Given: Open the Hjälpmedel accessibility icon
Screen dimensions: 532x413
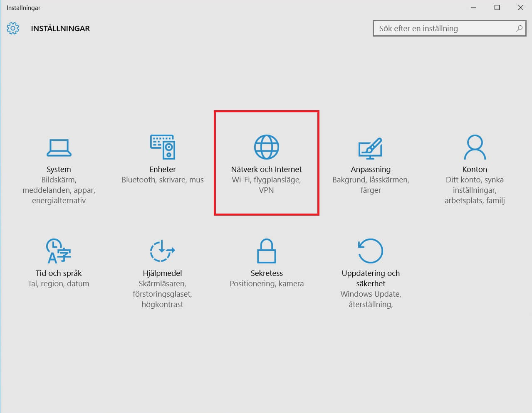Looking at the screenshot, I should [x=163, y=251].
